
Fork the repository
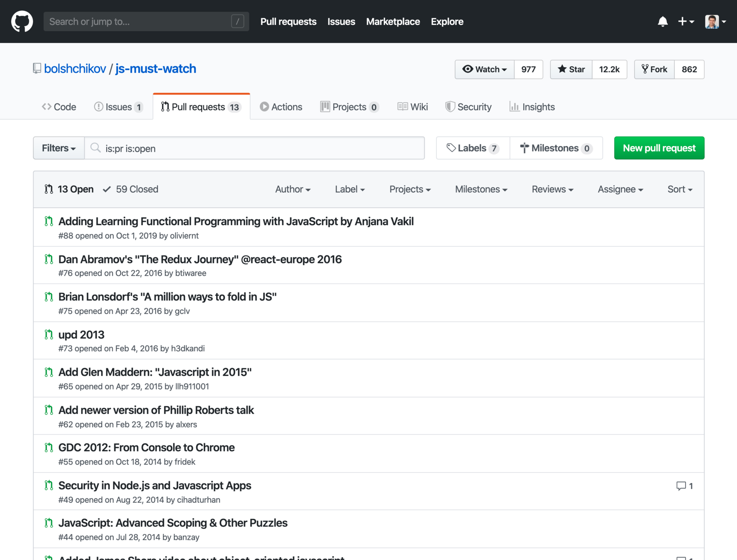(x=654, y=69)
